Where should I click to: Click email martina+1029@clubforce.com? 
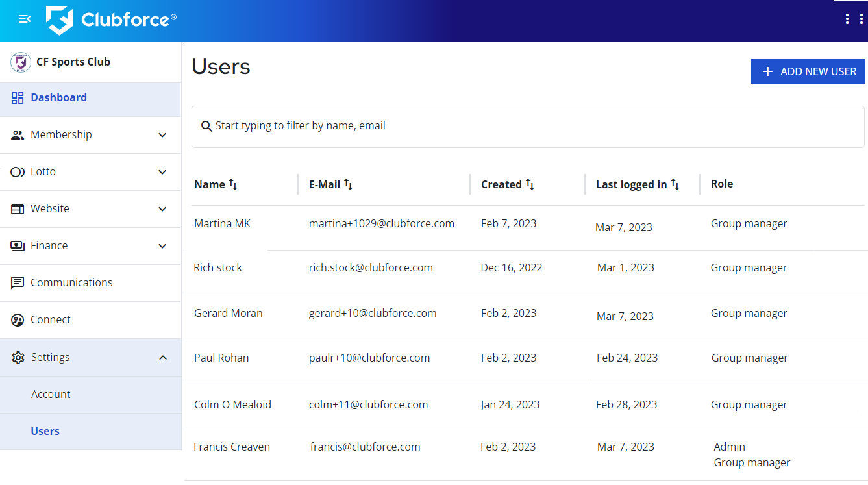(382, 224)
